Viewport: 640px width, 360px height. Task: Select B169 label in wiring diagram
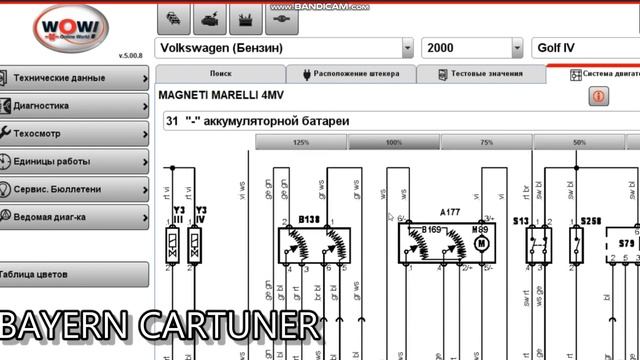pos(431,230)
